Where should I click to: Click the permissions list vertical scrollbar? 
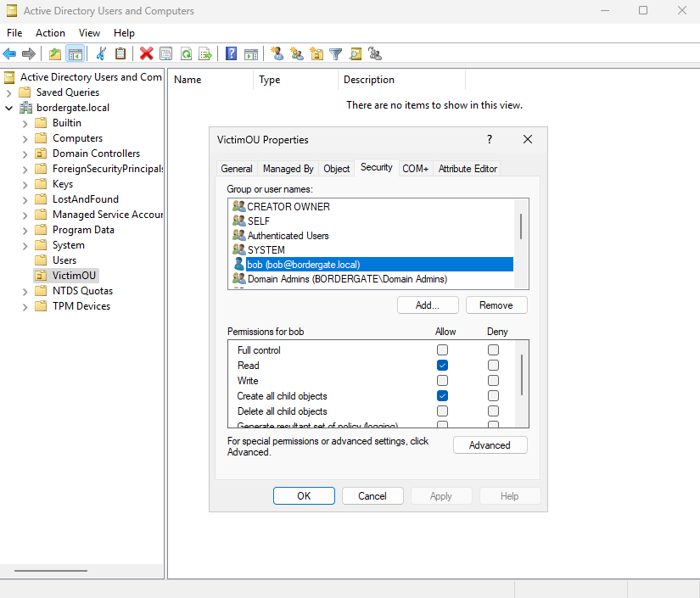pyautogui.click(x=521, y=373)
